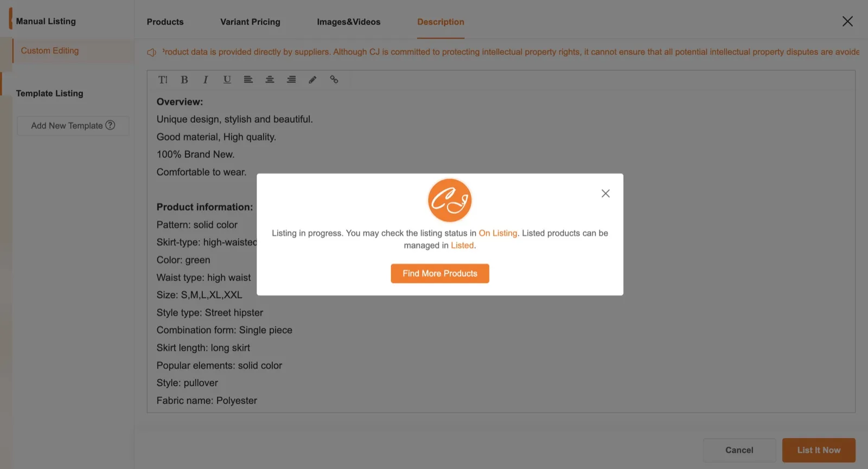
Task: Click 'Popular elements: solid color' line
Action: click(x=219, y=365)
